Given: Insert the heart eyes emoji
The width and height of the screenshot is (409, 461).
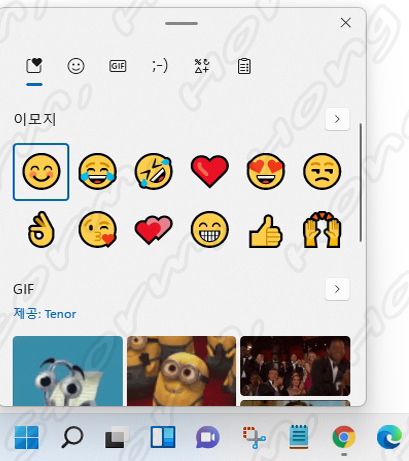Looking at the screenshot, I should [x=266, y=172].
